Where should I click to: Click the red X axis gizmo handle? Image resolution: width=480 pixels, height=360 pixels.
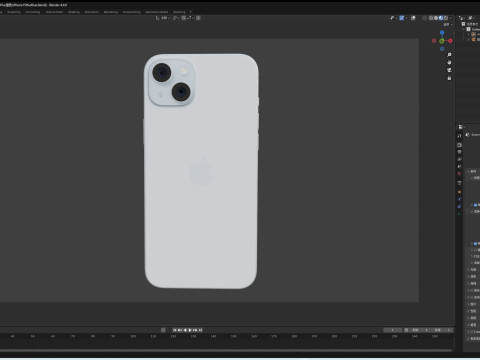tap(450, 41)
